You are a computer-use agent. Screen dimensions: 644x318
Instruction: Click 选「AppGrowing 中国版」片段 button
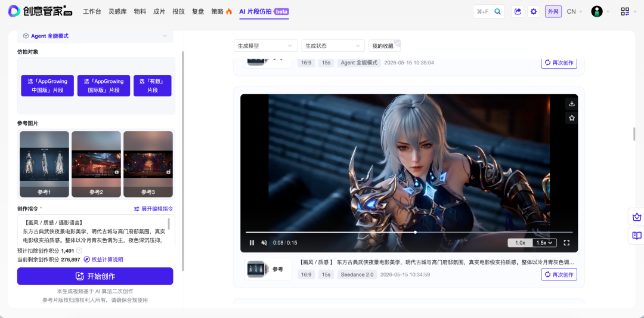click(x=47, y=85)
